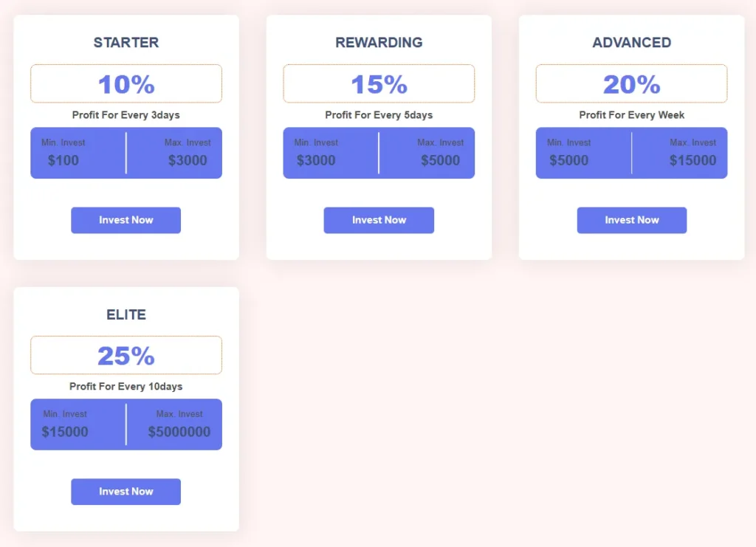The height and width of the screenshot is (547, 756).
Task: Click the 20% profit rate box
Action: pyautogui.click(x=631, y=84)
